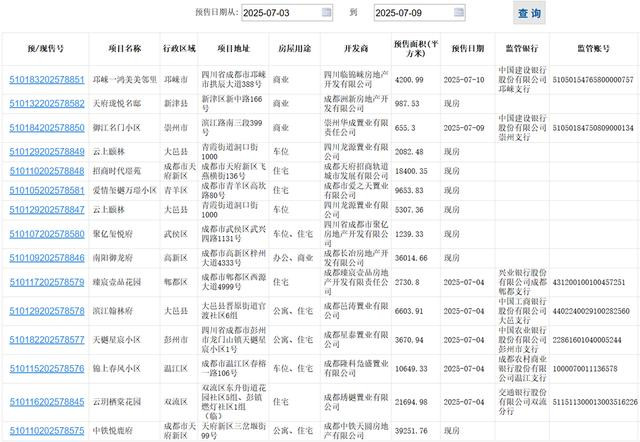Click district cell 青羊区
This screenshot has height=442, width=640.
[x=176, y=191]
